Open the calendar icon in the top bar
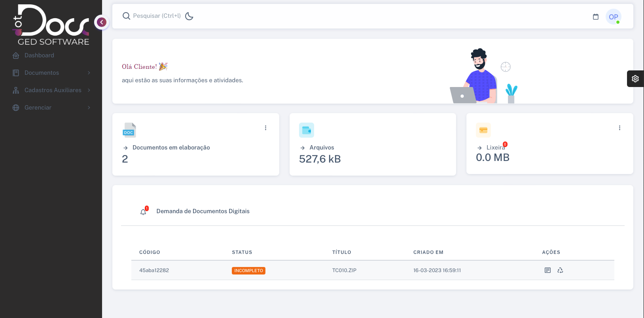The height and width of the screenshot is (318, 644). point(595,17)
